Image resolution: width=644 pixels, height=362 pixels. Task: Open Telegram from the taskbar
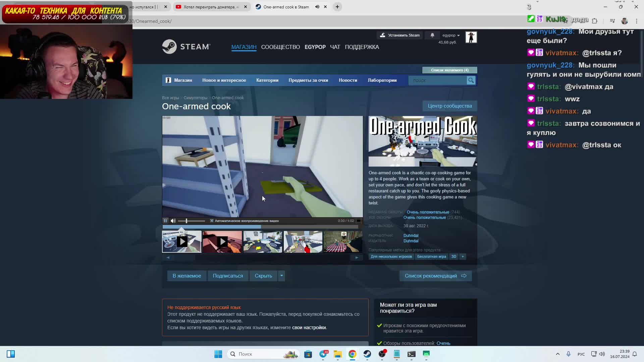[323, 354]
